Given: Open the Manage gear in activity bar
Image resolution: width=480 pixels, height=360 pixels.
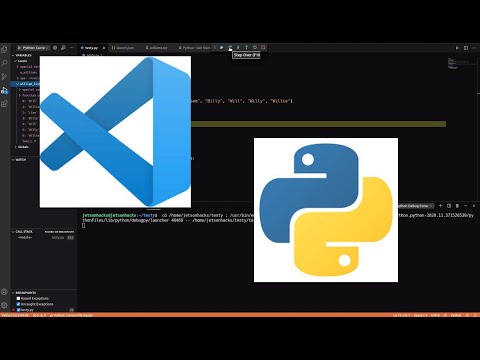Looking at the screenshot, I should 4,305.
